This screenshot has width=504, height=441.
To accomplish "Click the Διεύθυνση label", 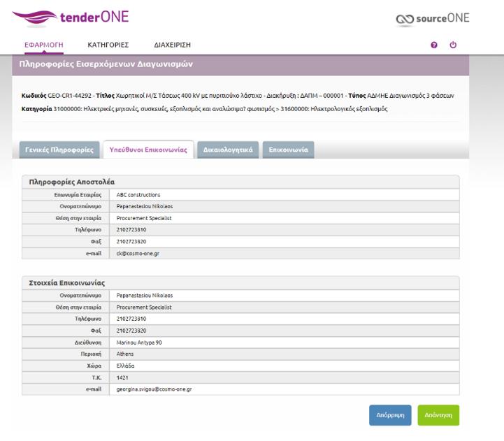I will coord(88,342).
